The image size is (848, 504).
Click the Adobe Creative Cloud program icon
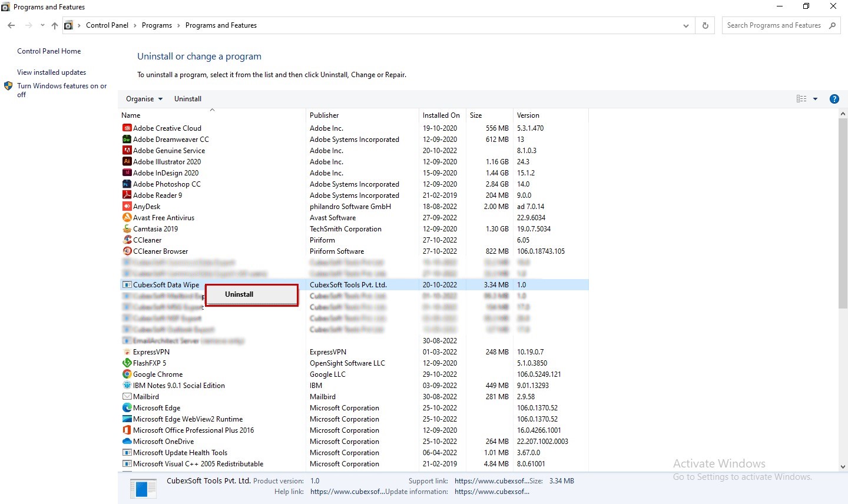pyautogui.click(x=127, y=128)
